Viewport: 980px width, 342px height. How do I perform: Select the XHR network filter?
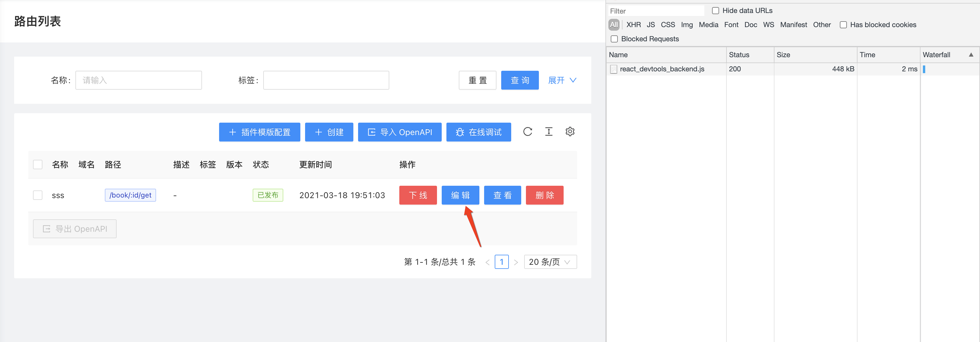click(x=633, y=25)
